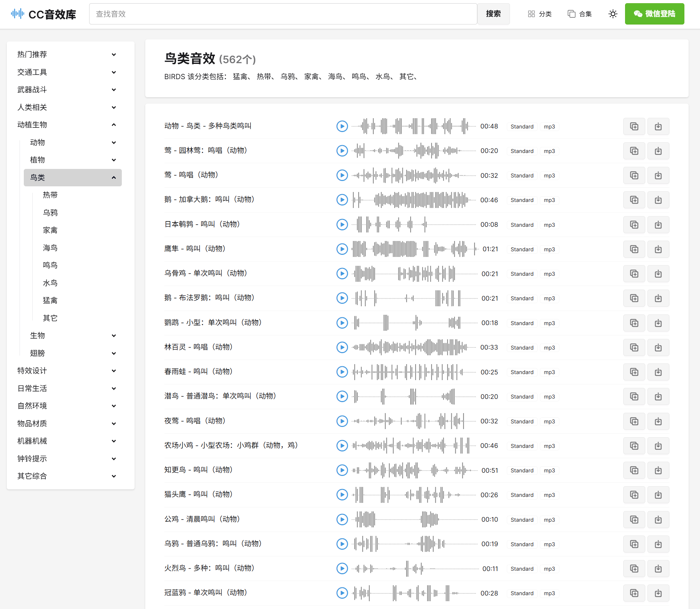
Task: Expand the 武器战斗 sidebar category
Action: click(114, 89)
